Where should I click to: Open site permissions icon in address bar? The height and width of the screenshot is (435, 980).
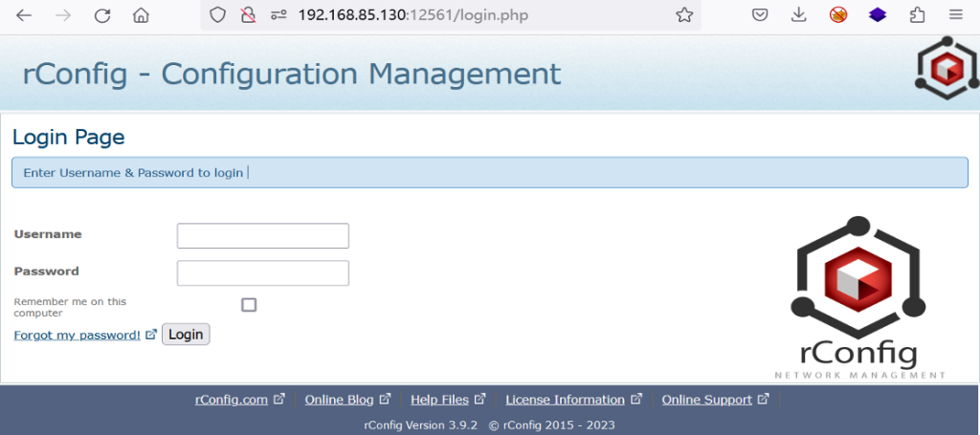click(278, 15)
